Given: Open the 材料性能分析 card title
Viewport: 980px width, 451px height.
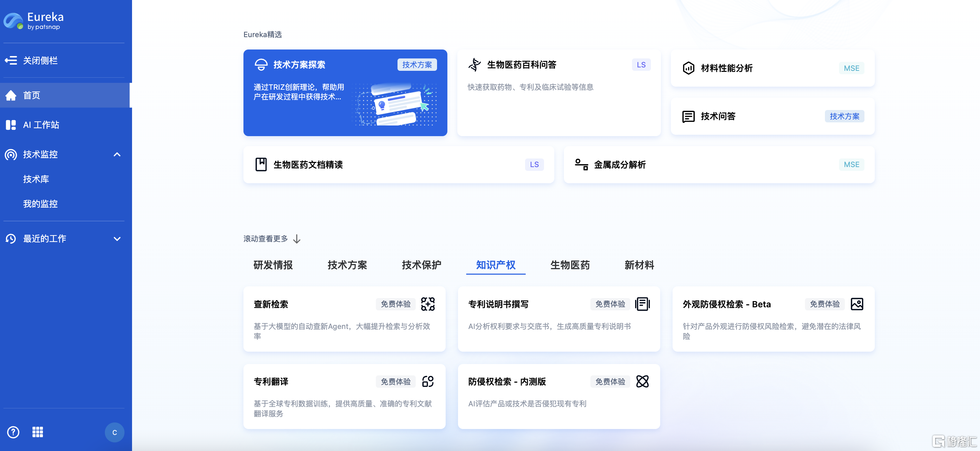Looking at the screenshot, I should click(x=727, y=68).
